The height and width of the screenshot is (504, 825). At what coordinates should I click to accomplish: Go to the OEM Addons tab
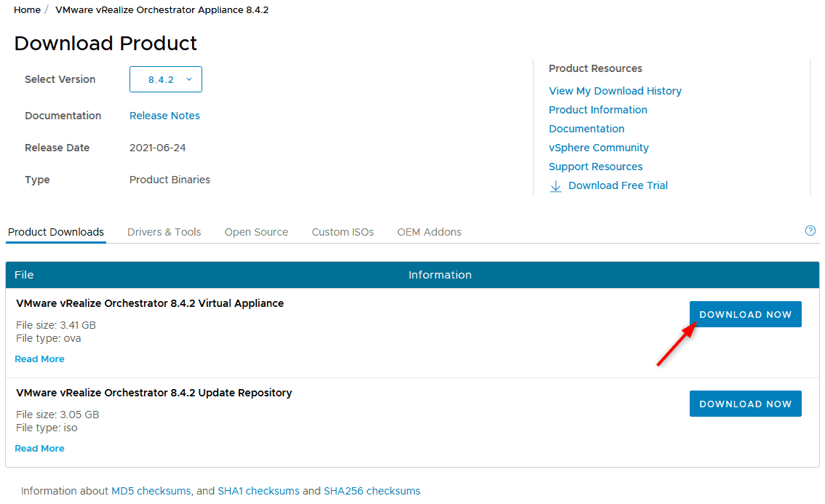[429, 232]
